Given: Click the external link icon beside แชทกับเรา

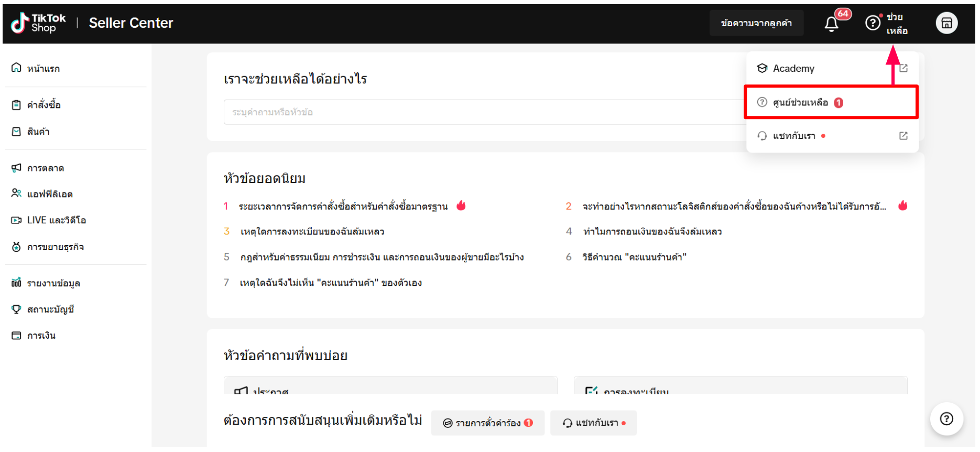Looking at the screenshot, I should click(x=903, y=136).
